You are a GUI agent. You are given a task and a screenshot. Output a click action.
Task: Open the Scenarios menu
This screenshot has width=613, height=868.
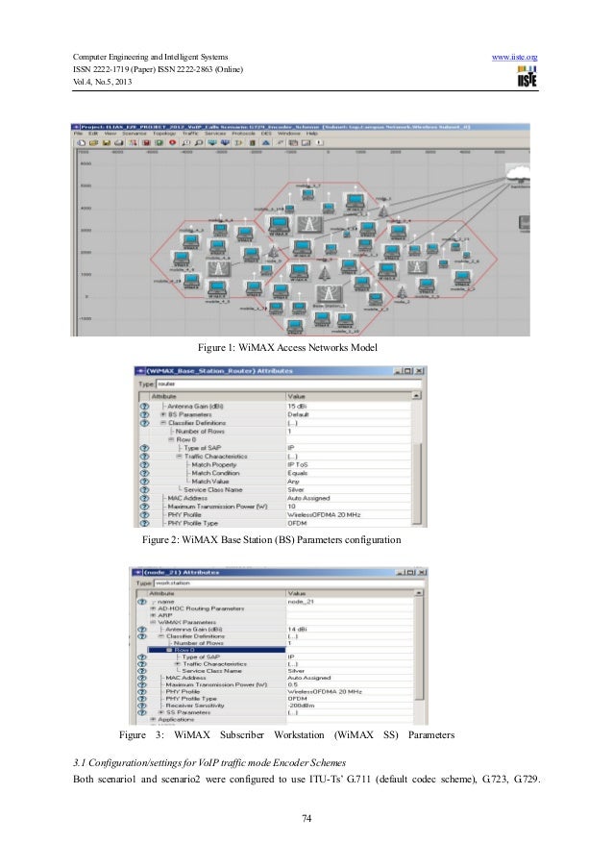point(135,134)
